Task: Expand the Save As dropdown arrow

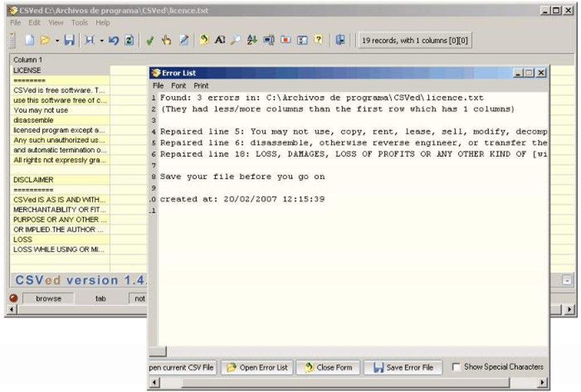Action: tap(101, 40)
